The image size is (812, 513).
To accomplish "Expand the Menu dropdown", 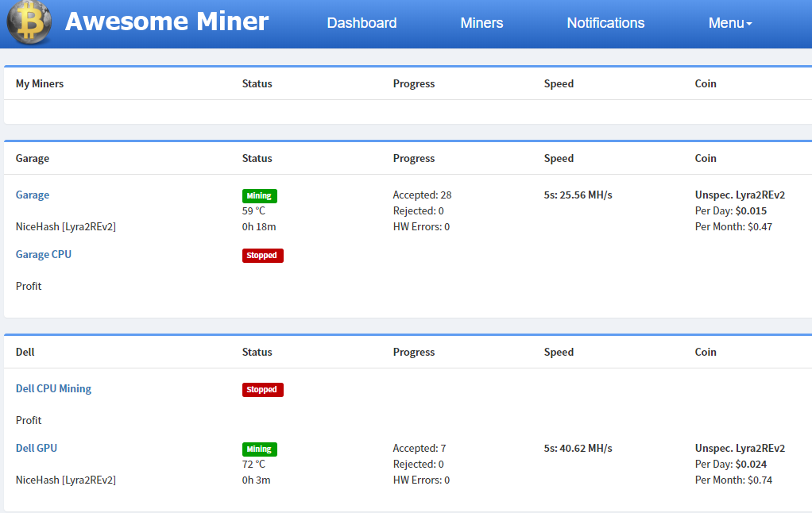I will [x=729, y=23].
